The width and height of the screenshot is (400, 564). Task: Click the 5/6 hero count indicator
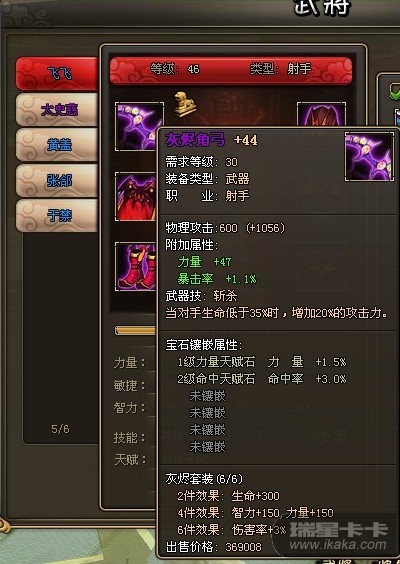coord(60,429)
